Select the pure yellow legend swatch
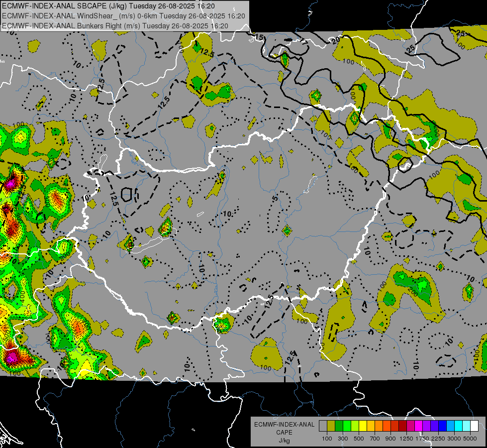The width and height of the screenshot is (487, 448). [363, 426]
